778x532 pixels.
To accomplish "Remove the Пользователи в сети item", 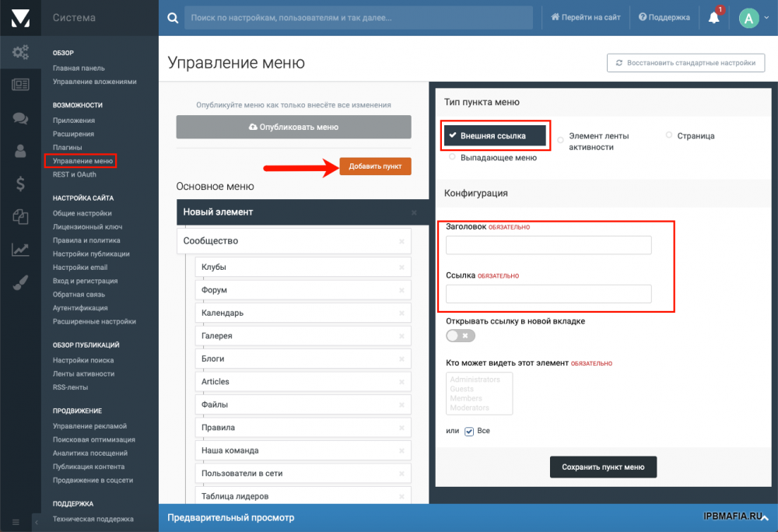I will [x=402, y=474].
